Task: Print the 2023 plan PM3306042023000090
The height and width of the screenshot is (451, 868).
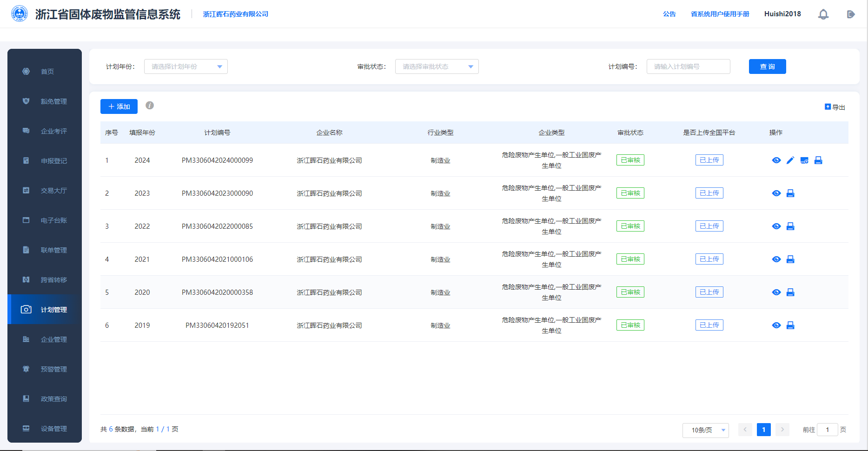Action: (790, 193)
